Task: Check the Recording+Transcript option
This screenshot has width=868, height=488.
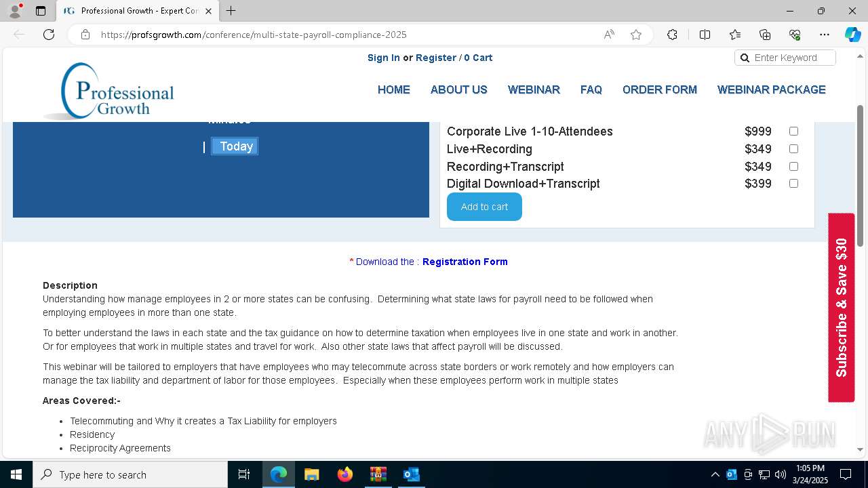Action: click(793, 166)
